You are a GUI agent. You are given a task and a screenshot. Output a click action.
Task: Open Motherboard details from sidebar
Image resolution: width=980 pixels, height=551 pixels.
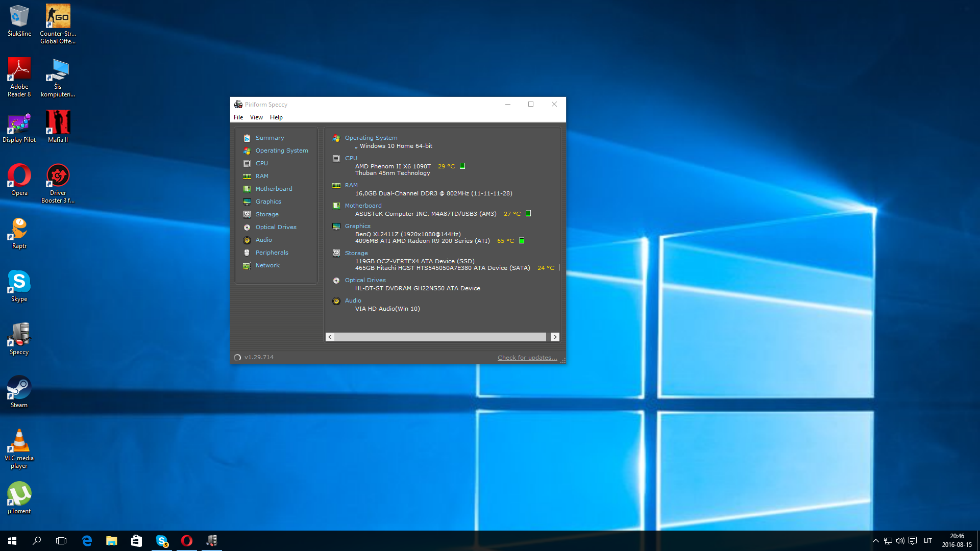coord(274,189)
